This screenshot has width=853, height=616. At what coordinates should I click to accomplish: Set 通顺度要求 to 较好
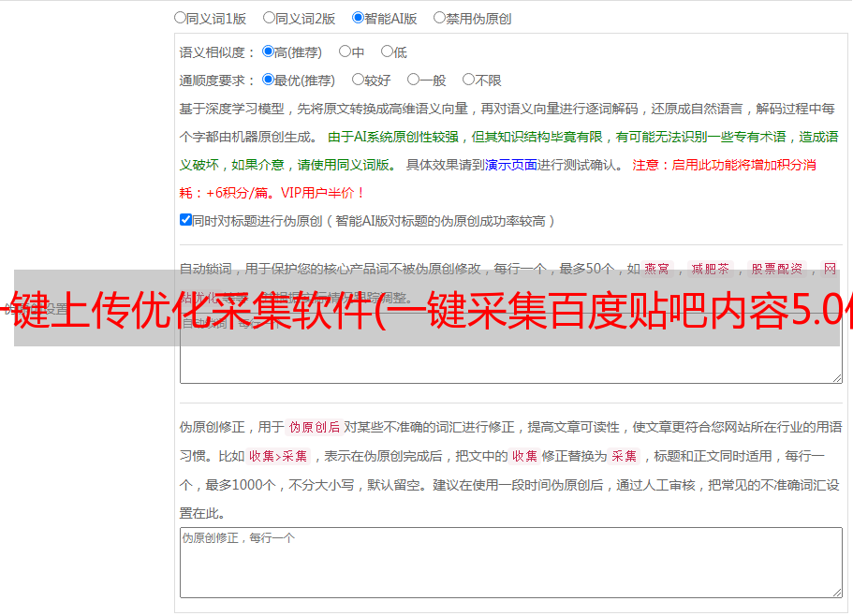[x=358, y=80]
